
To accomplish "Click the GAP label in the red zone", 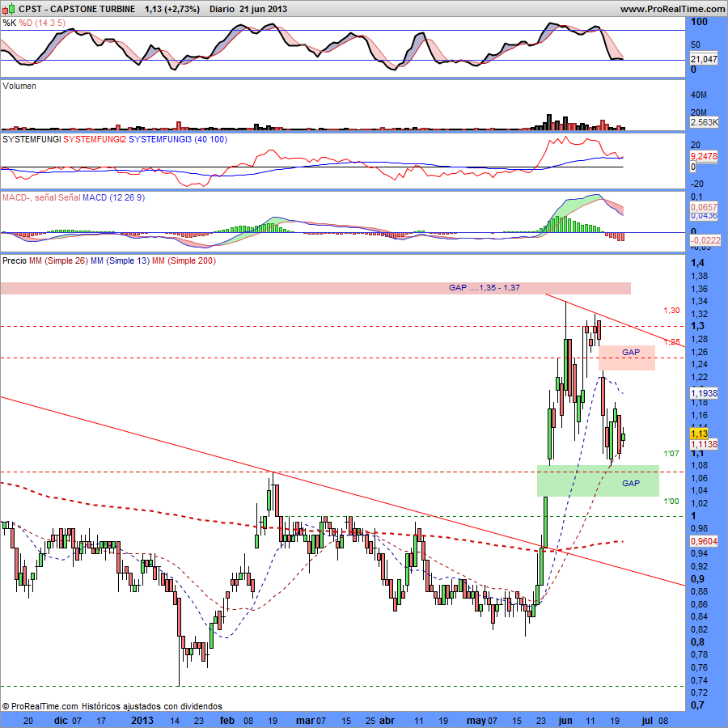I will point(630,353).
